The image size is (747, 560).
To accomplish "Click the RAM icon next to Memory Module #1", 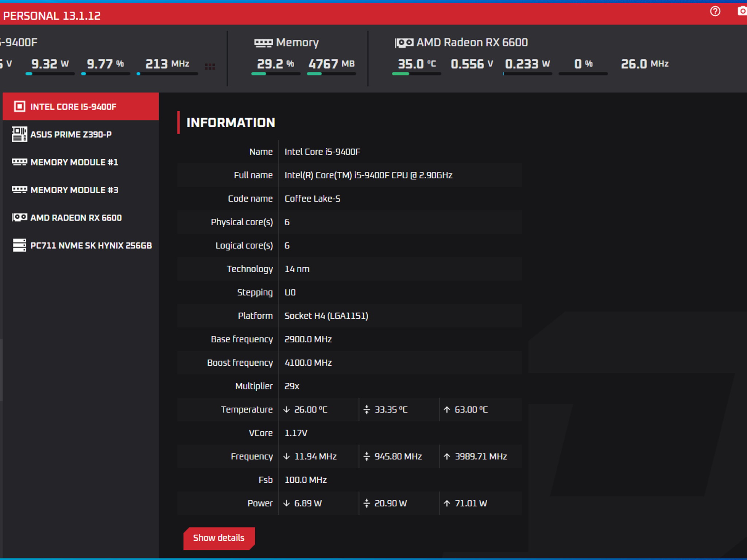I will pyautogui.click(x=19, y=162).
